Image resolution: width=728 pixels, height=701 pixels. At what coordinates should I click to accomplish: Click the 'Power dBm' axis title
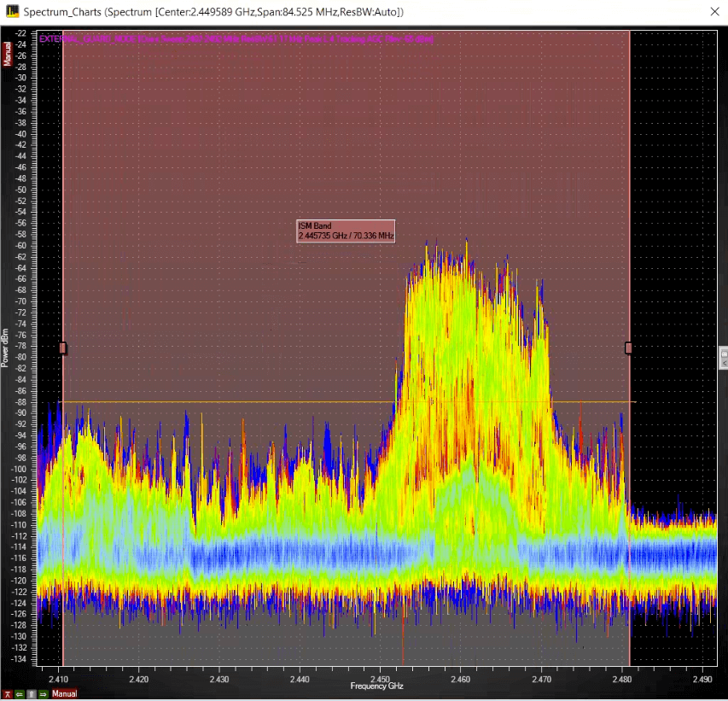tap(5, 348)
